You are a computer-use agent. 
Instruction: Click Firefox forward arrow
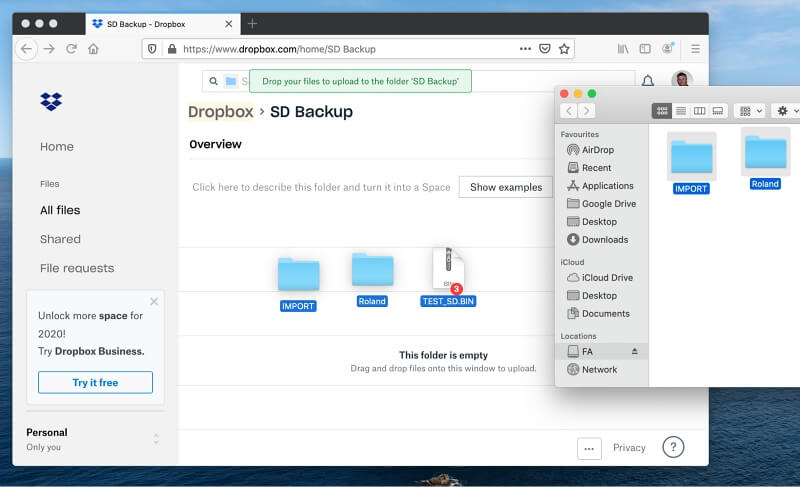pos(49,49)
